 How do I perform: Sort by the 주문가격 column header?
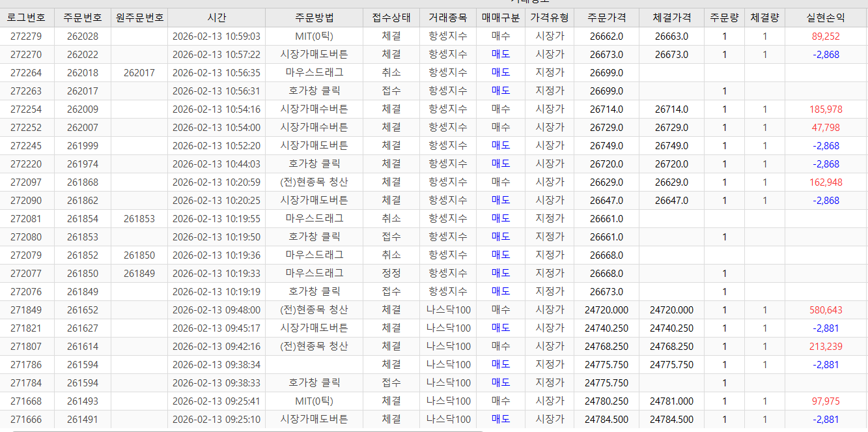pos(606,18)
